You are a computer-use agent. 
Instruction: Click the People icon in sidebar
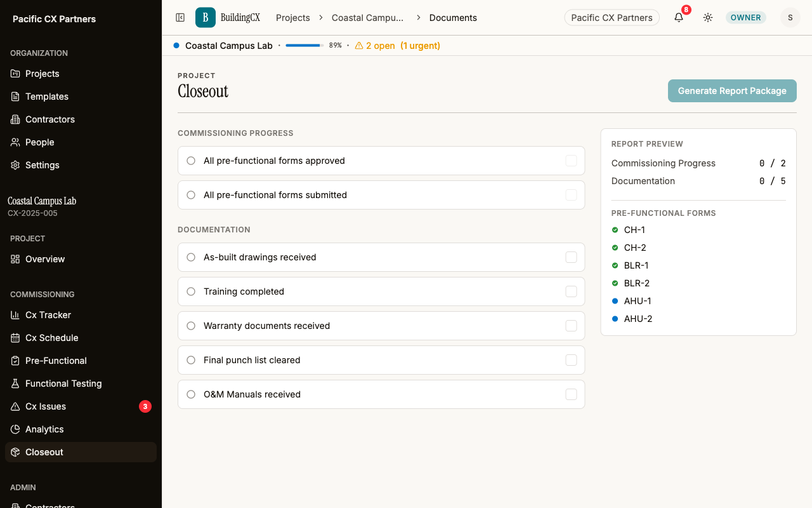(15, 142)
